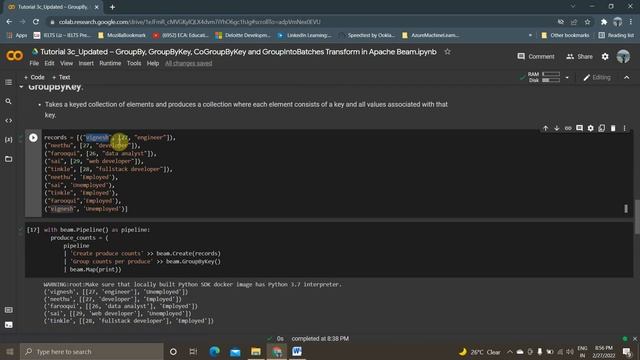Open the Insert menu

pos(86,63)
